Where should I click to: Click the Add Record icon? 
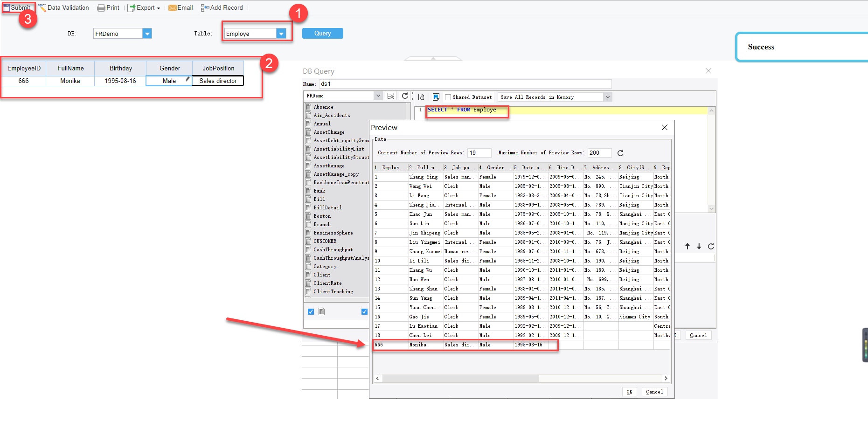tap(204, 7)
